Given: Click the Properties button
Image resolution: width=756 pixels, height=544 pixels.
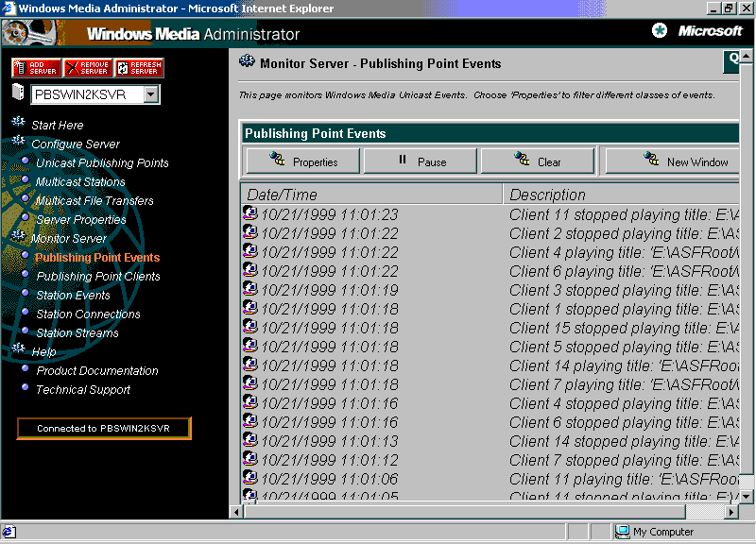Looking at the screenshot, I should 302,161.
